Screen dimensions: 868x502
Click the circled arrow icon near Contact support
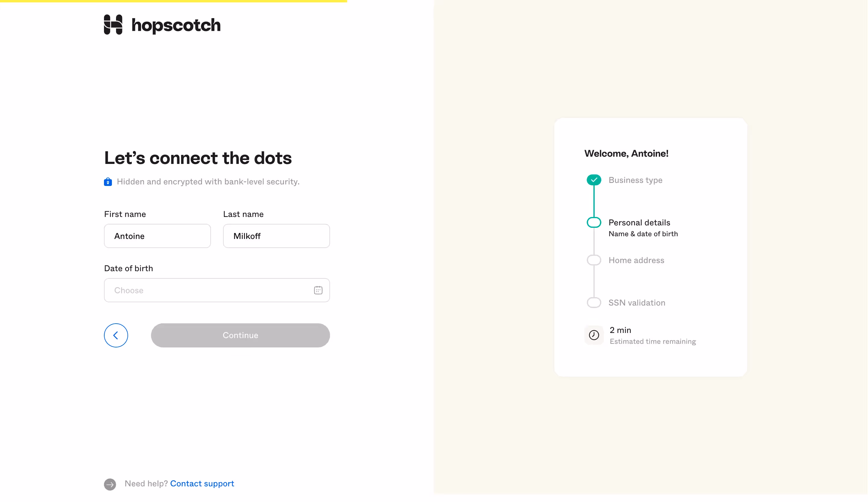click(110, 484)
